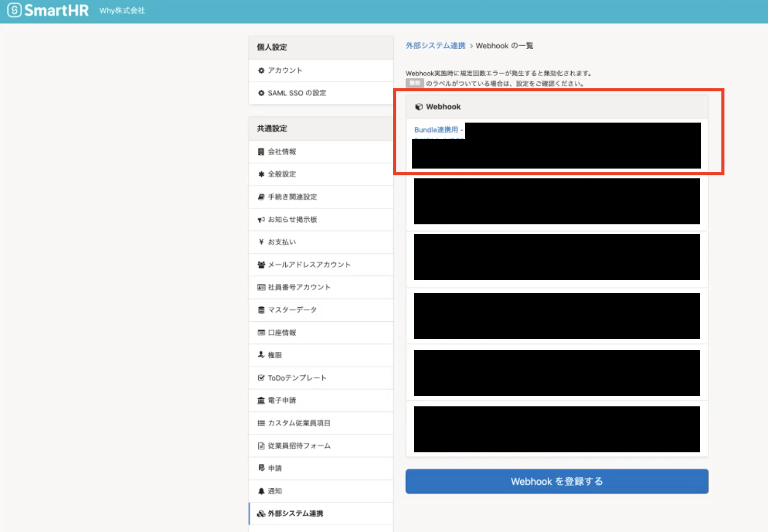This screenshot has height=532, width=768.
Task: Click the Webhook の一覧 breadcrumb text
Action: tap(505, 46)
